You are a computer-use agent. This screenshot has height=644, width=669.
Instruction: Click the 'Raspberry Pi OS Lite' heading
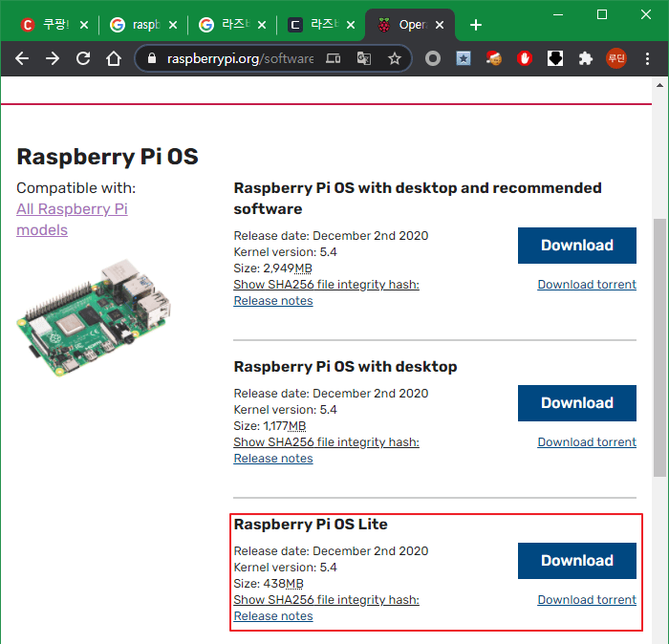pos(311,525)
